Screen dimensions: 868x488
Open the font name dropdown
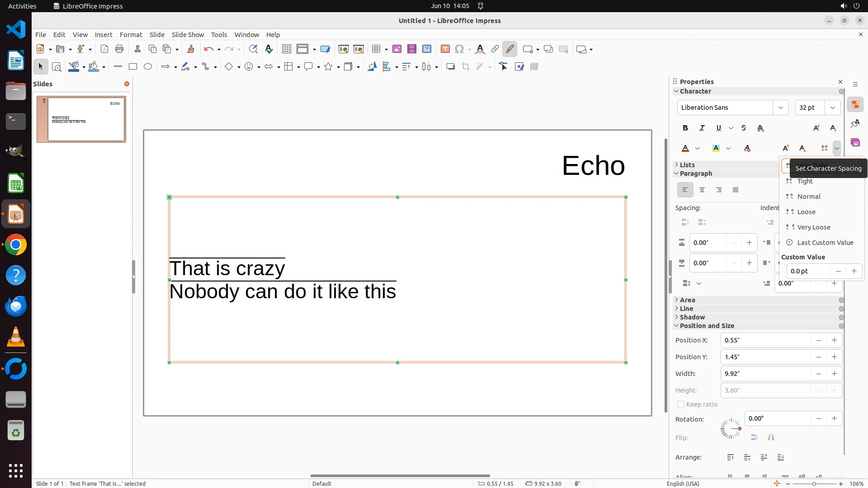(780, 108)
